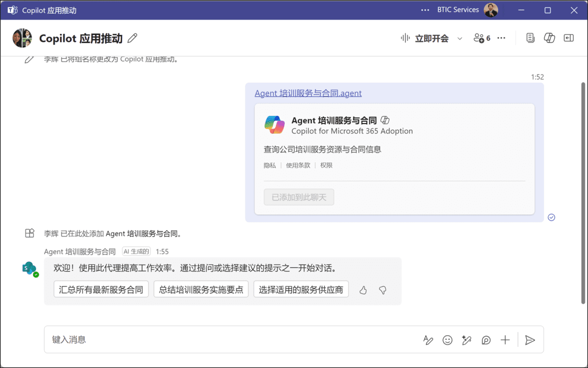Choose prompt 选择适用的服务供应商
The image size is (588, 368).
click(x=301, y=290)
